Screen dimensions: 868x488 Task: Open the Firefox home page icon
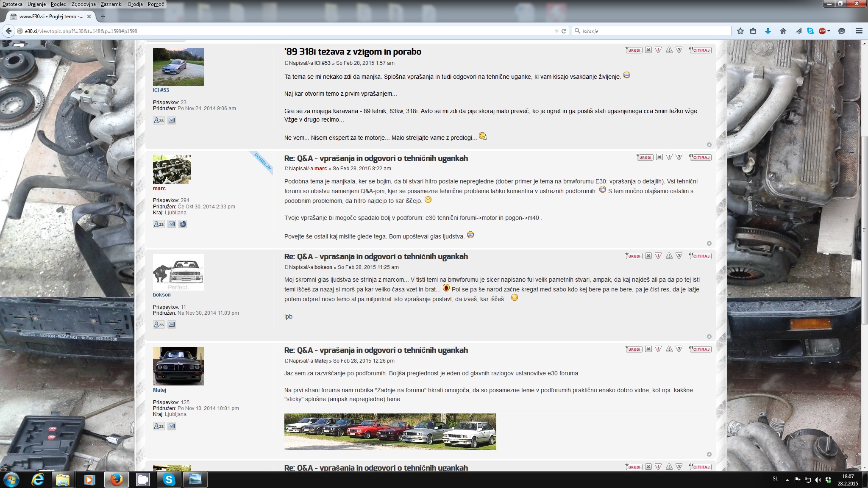pyautogui.click(x=783, y=31)
